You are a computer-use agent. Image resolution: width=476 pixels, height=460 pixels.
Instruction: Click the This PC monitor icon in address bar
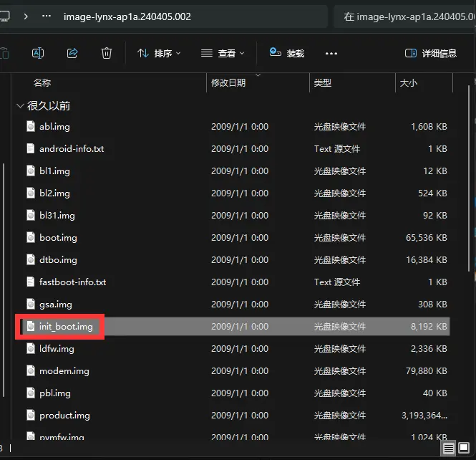tap(4, 16)
